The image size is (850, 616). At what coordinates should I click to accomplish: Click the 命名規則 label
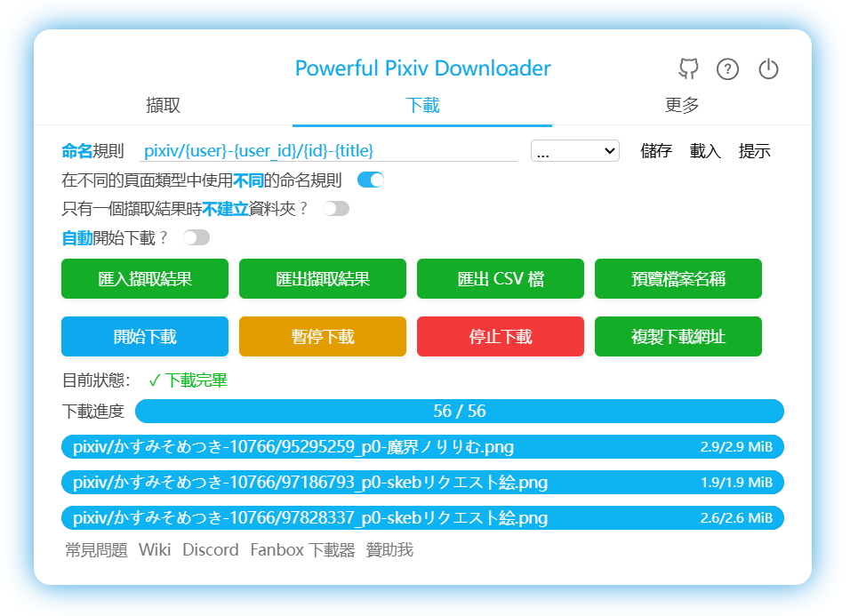click(x=92, y=150)
